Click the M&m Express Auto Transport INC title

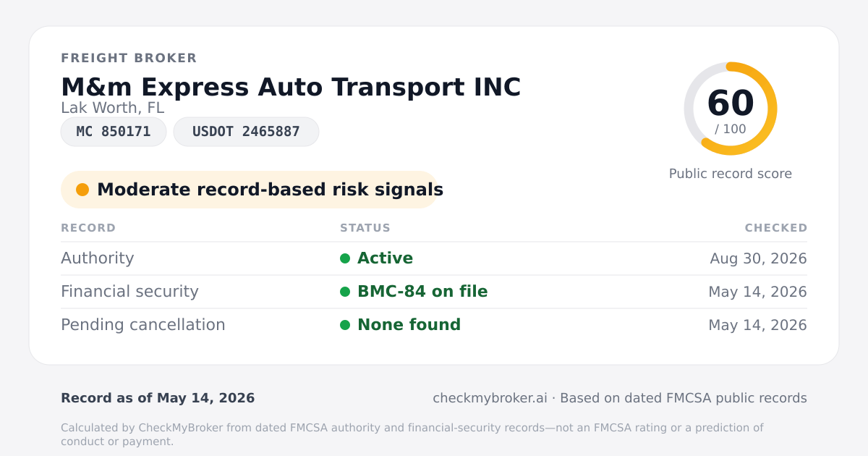click(291, 87)
